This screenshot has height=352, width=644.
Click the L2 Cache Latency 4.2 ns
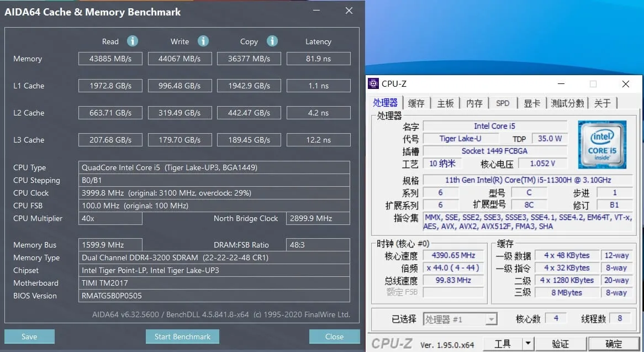318,113
